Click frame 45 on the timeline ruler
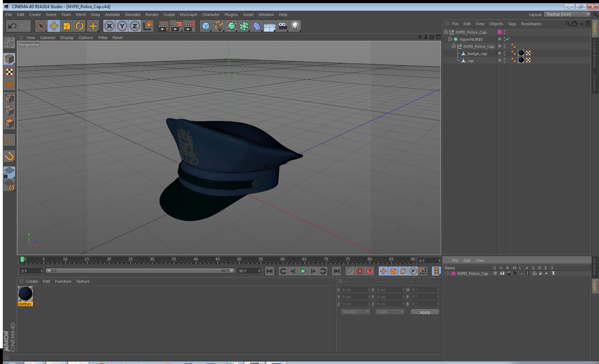 pos(217,260)
